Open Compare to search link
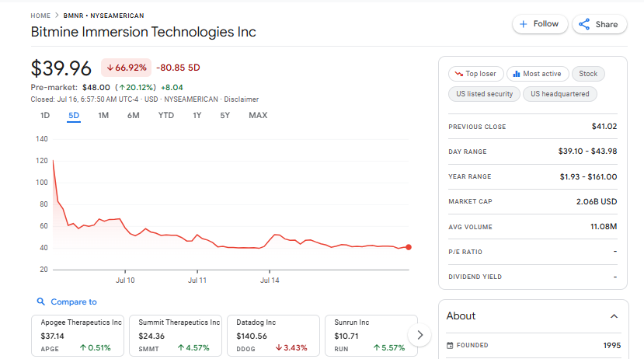 pos(67,302)
